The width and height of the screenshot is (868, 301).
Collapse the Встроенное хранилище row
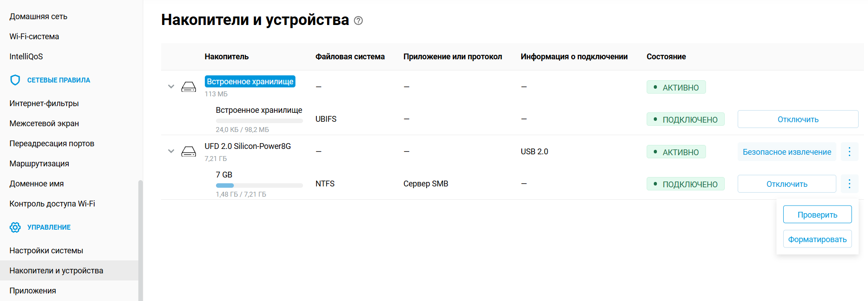click(171, 87)
